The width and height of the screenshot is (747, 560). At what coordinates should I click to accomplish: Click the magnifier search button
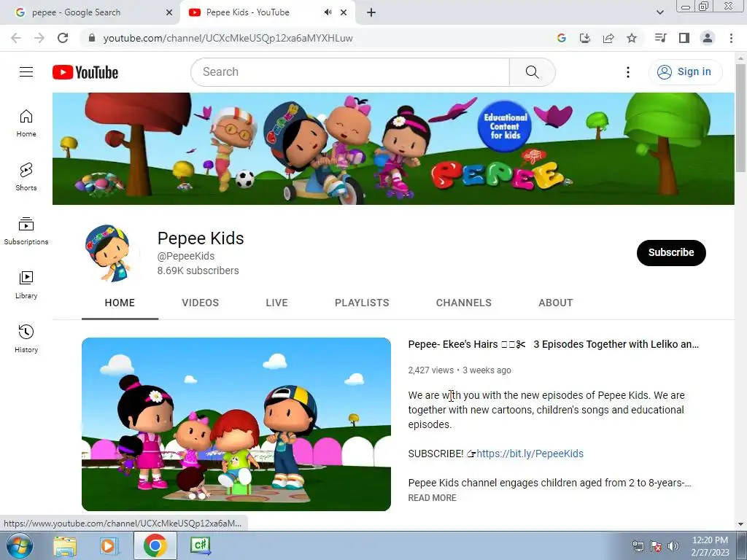532,72
